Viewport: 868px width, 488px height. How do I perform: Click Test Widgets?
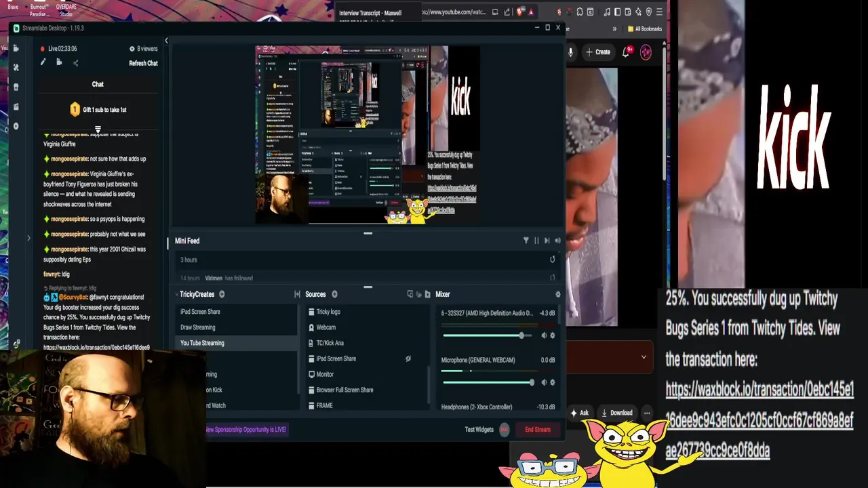479,430
